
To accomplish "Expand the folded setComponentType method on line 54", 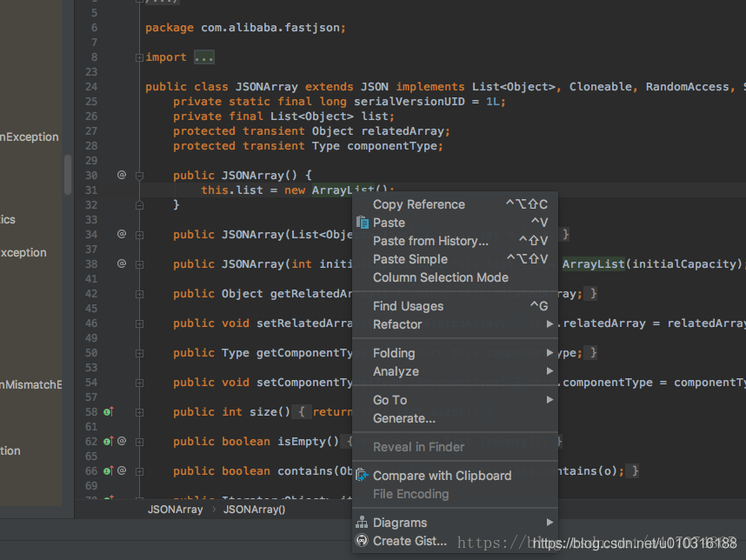I will pyautogui.click(x=139, y=383).
